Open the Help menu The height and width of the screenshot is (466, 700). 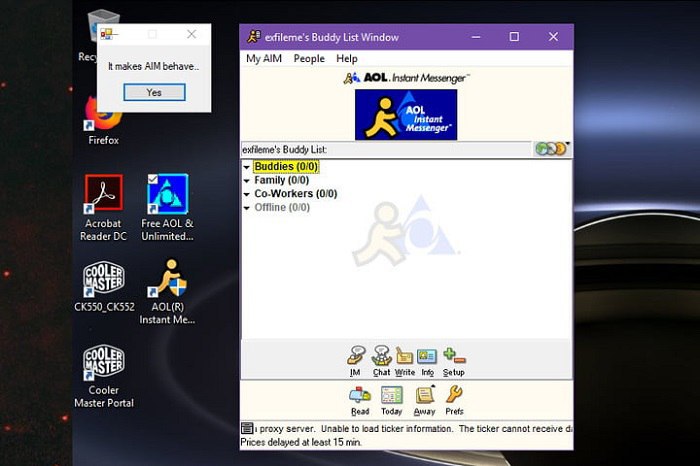(347, 58)
